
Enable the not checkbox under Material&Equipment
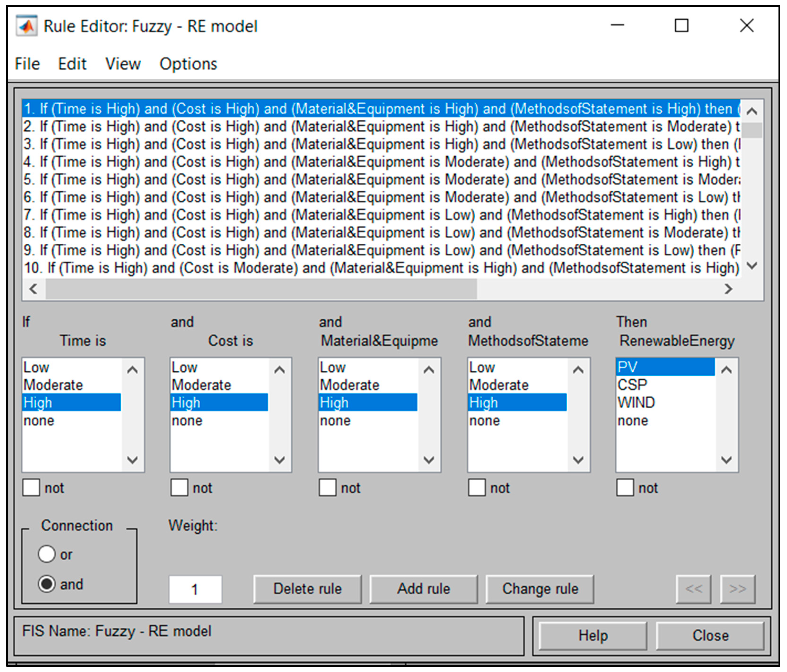point(328,487)
